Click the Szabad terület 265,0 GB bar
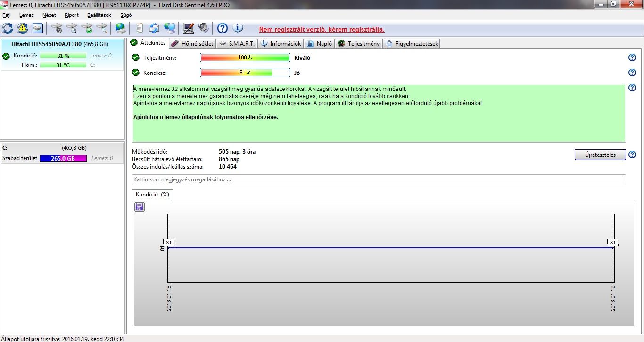 (63, 158)
